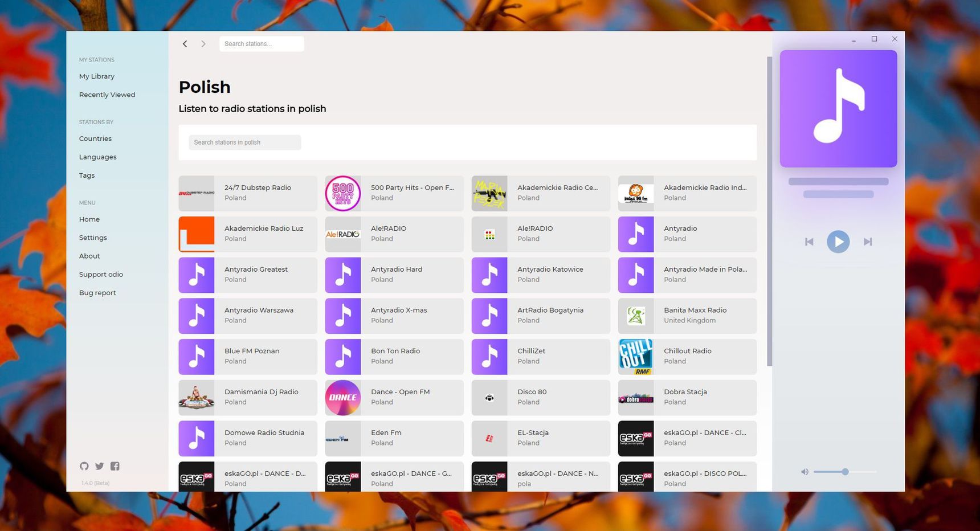Click the Ale!RADIO text logo thumbnail
The height and width of the screenshot is (531, 980).
point(343,234)
